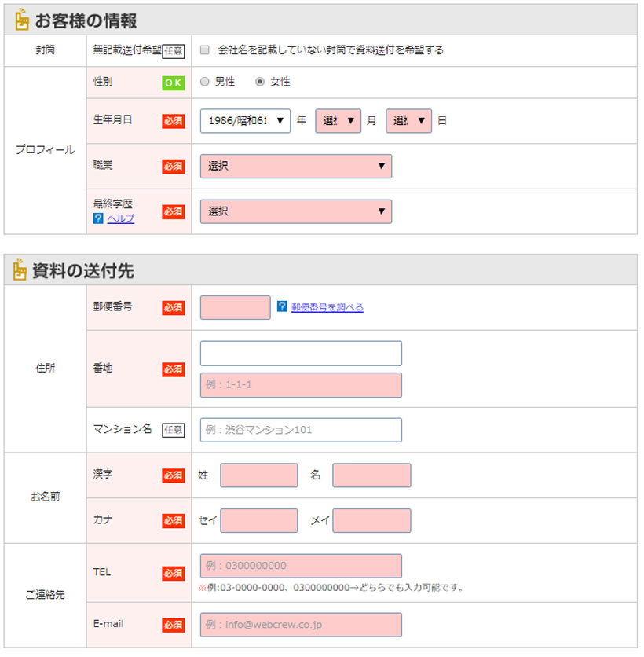Click the 番地 field with 例：1-1-1 placeholder
Viewport: 644px width, 657px height.
[x=301, y=385]
